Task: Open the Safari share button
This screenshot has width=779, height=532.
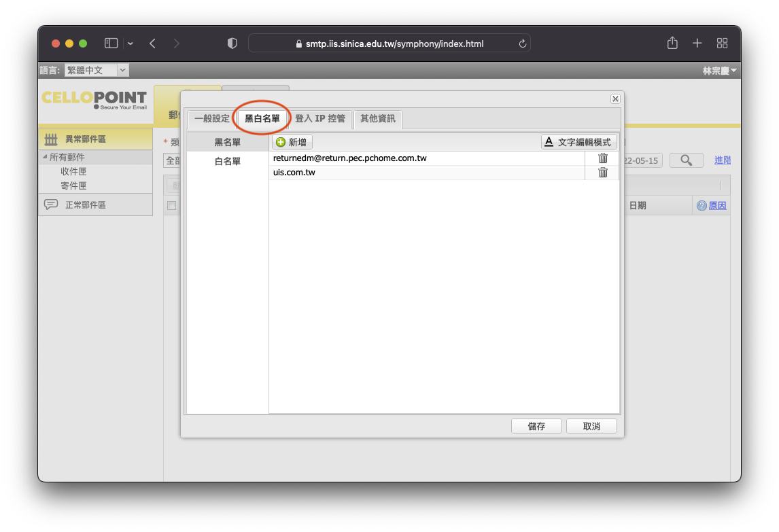Action: 673,43
